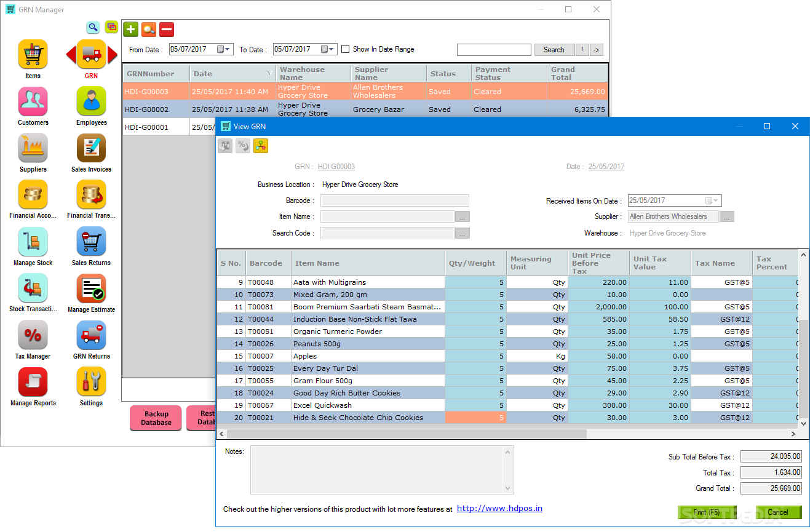Click the Barcode input field
The height and width of the screenshot is (532, 810).
[x=394, y=200]
